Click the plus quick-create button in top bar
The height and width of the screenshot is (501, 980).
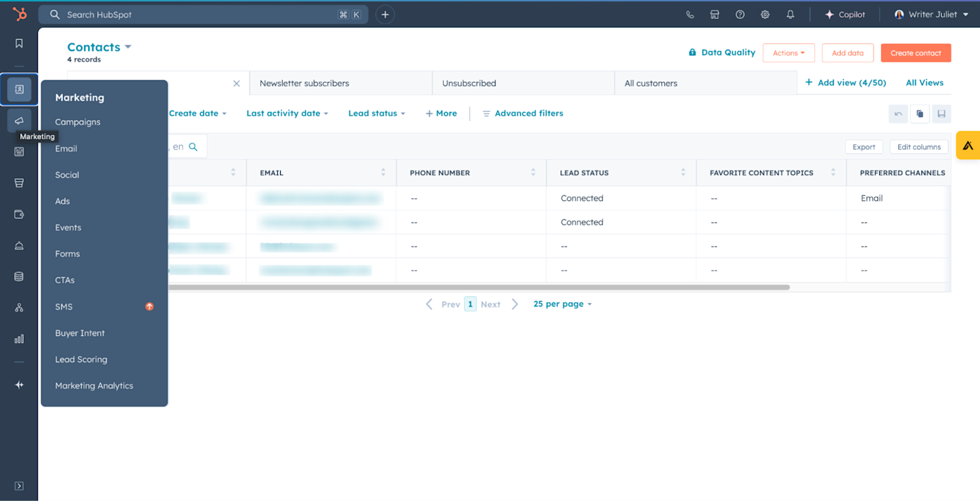point(385,14)
